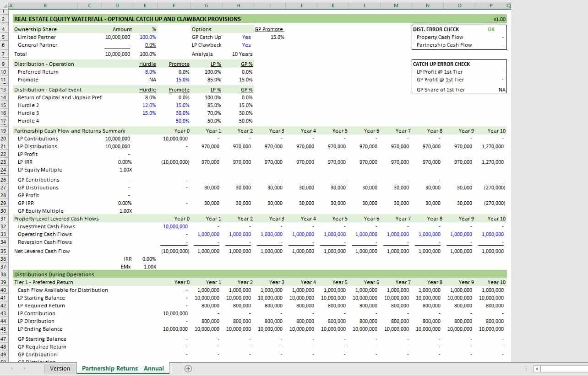Click the add new sheet plus icon
Image resolution: width=588 pixels, height=376 pixels.
188,368
